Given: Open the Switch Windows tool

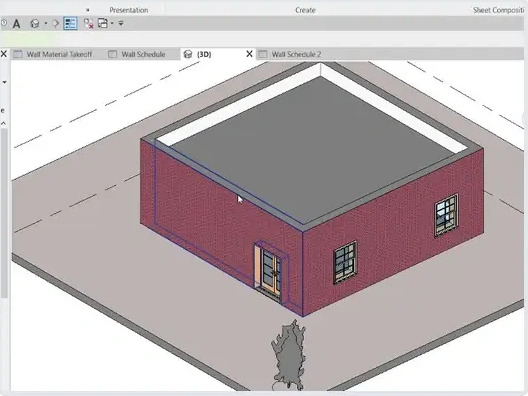Looking at the screenshot, I should click(103, 23).
